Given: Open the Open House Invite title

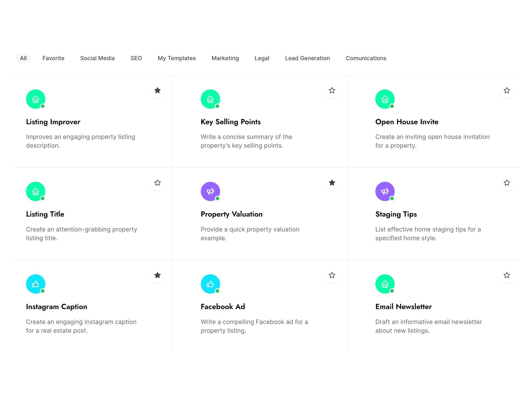Looking at the screenshot, I should click(x=406, y=122).
